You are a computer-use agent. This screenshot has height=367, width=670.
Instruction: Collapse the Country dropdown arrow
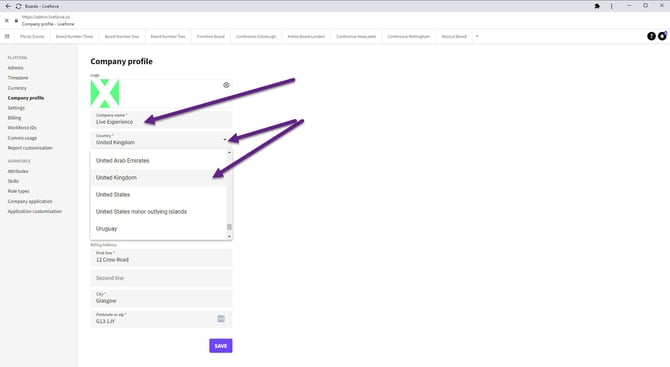tap(225, 139)
